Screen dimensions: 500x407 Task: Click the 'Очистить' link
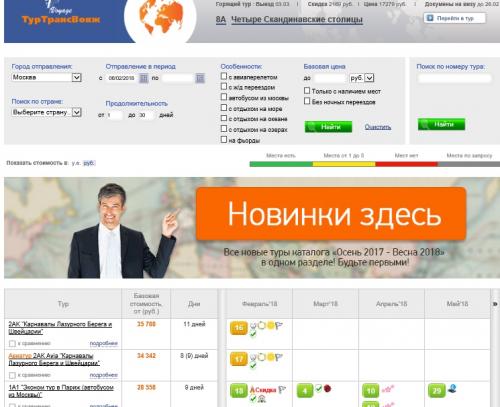point(378,127)
